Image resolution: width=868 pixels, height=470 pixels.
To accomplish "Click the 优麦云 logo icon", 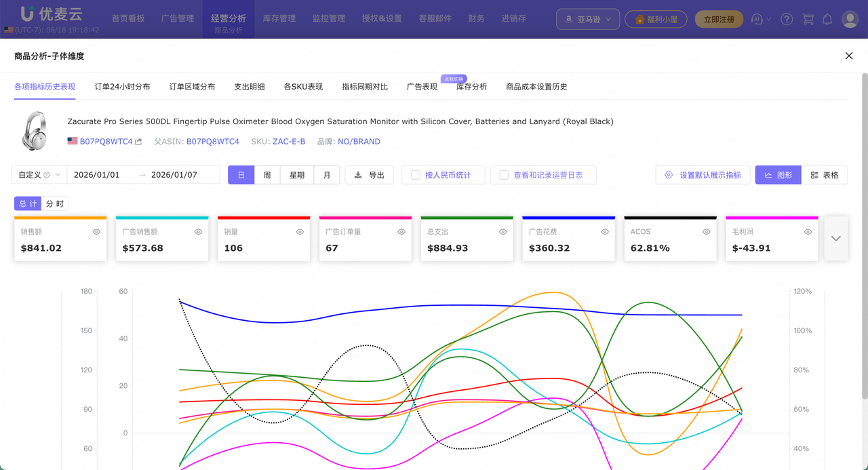I will pyautogui.click(x=28, y=14).
